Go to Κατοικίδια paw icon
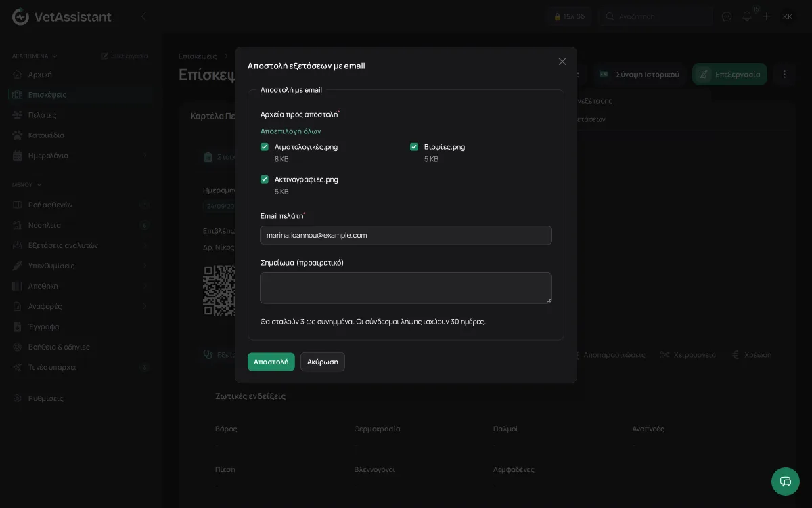 (17, 135)
